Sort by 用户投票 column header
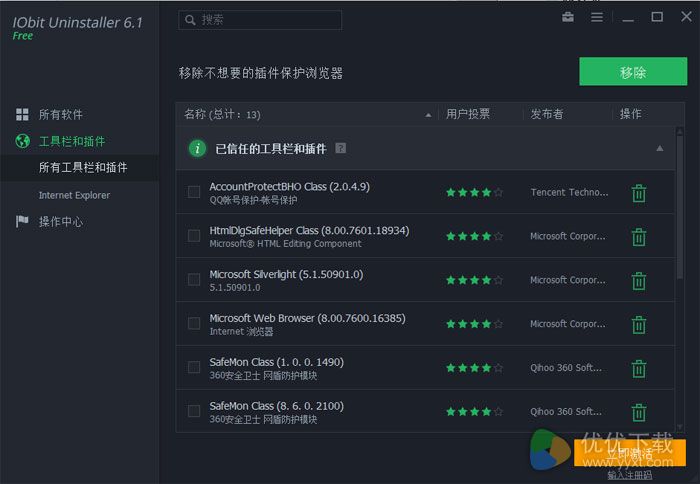 click(x=468, y=114)
